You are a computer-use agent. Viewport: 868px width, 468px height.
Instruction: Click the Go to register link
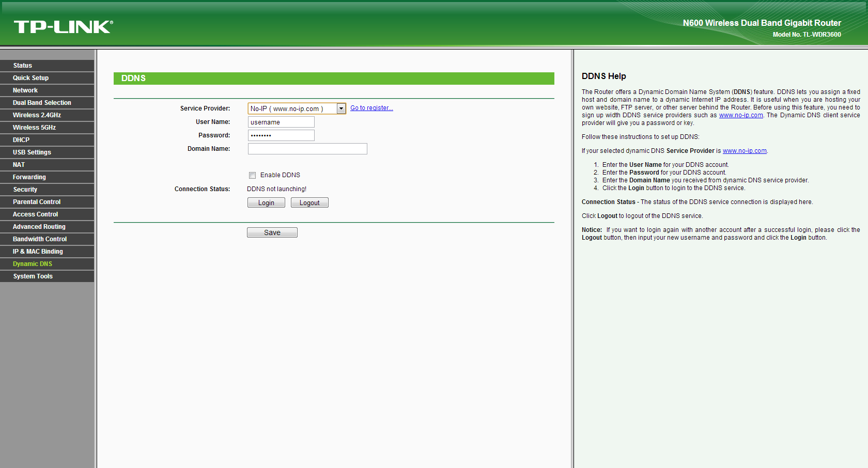pyautogui.click(x=371, y=108)
